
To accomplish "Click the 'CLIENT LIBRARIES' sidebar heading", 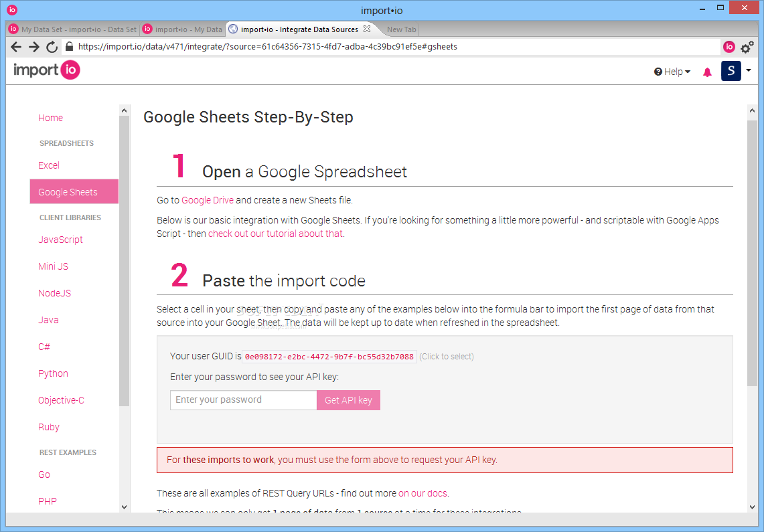I will click(x=70, y=217).
